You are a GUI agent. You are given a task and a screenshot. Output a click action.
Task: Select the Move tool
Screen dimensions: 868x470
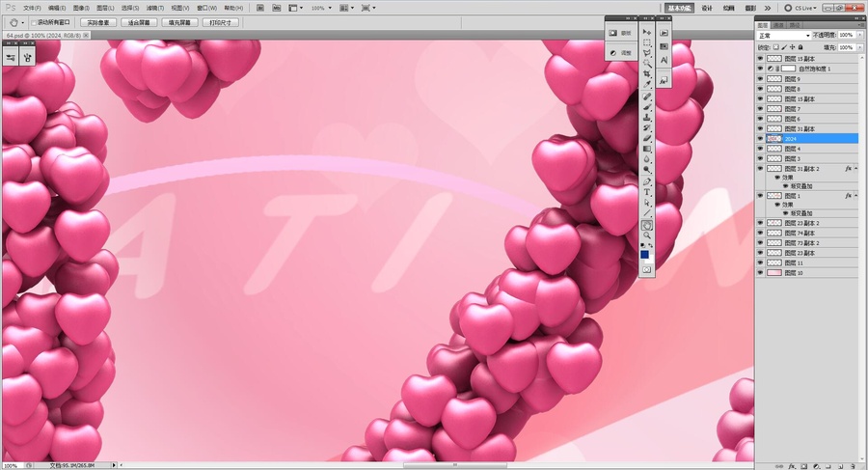click(x=646, y=32)
